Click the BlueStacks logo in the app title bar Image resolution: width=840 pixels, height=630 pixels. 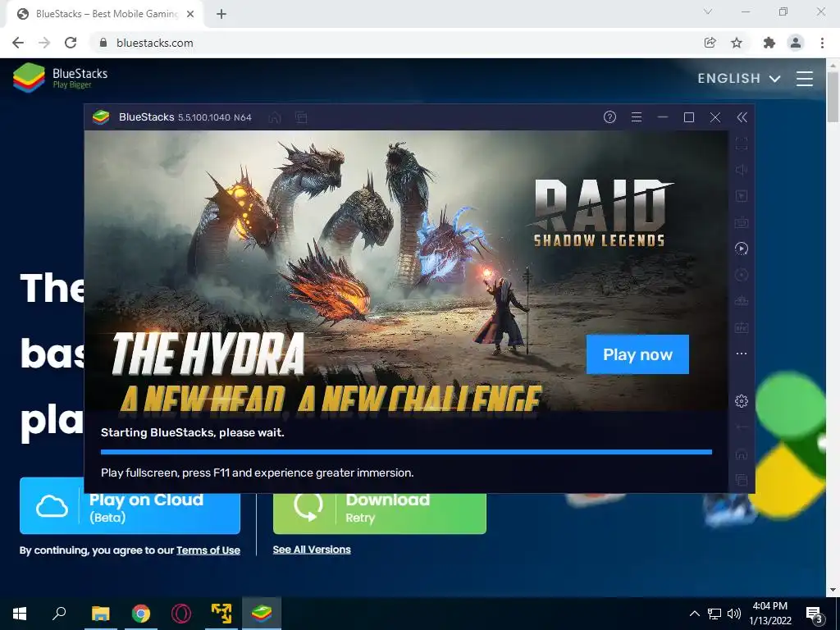click(101, 116)
